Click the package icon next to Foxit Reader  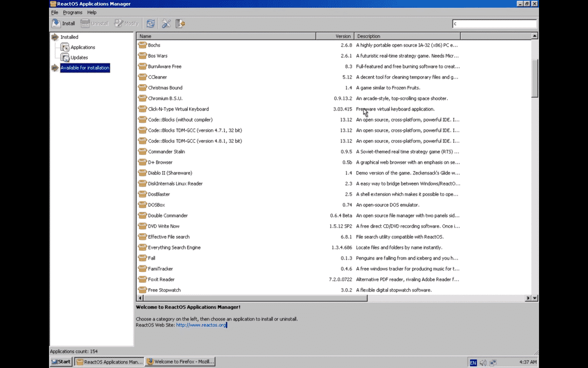pyautogui.click(x=142, y=279)
